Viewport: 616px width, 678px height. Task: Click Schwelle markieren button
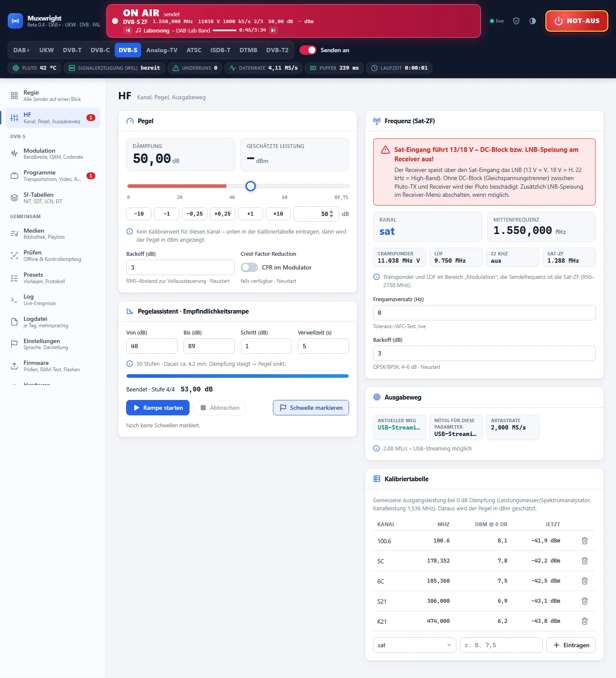pos(311,408)
